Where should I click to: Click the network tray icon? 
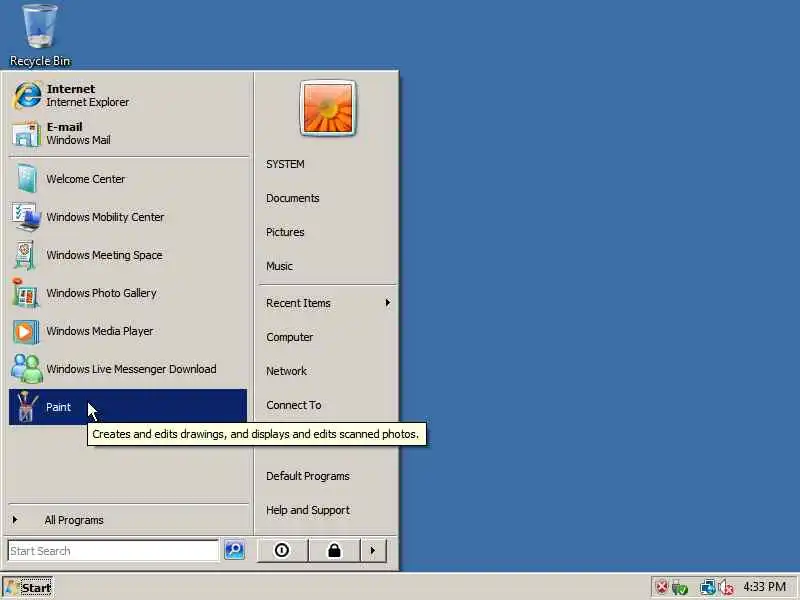(708, 588)
